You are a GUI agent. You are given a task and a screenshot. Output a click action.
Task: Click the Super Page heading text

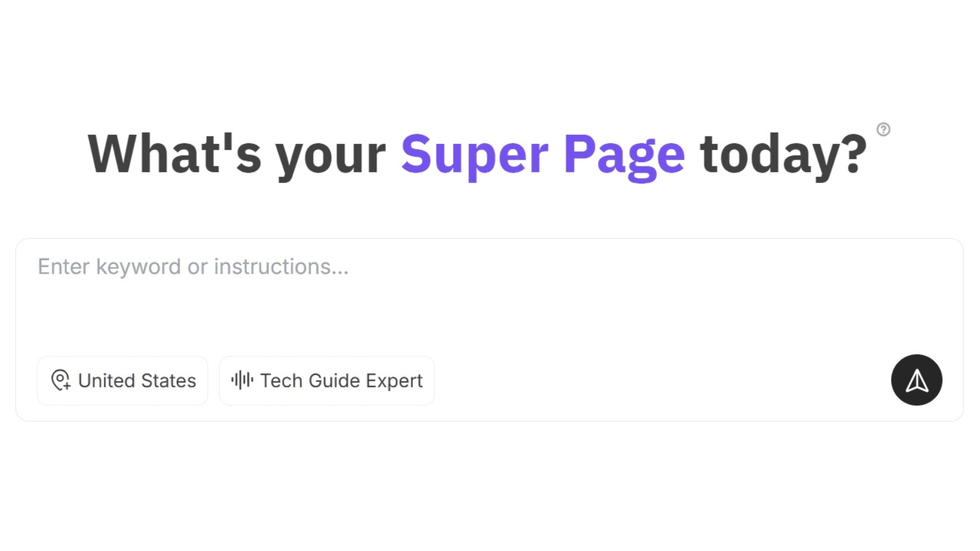coord(541,154)
